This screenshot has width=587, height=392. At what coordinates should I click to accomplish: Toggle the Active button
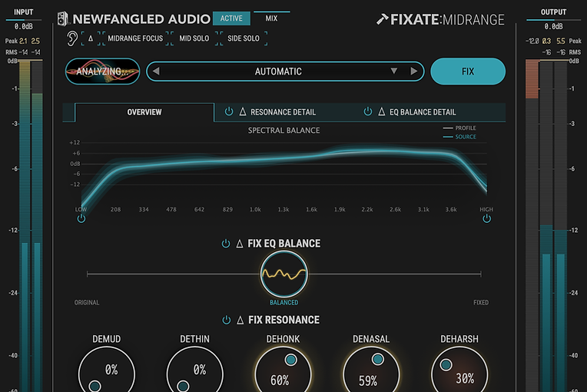[231, 18]
